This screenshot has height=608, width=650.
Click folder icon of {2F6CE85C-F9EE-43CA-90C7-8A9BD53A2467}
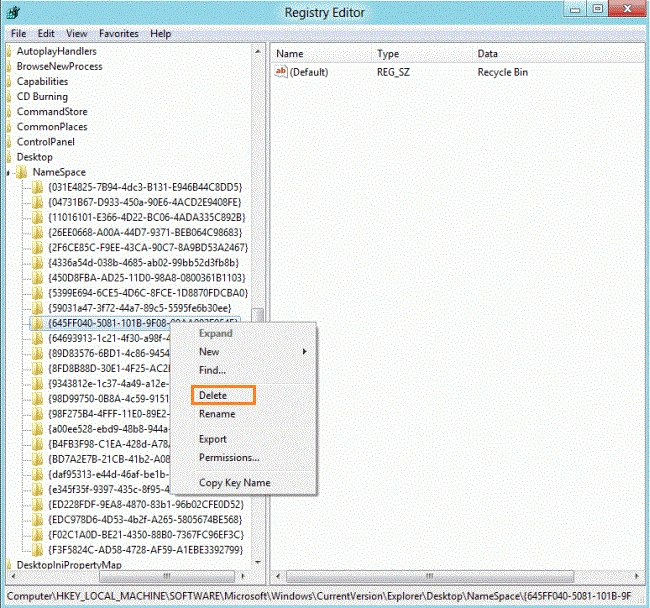(x=37, y=248)
